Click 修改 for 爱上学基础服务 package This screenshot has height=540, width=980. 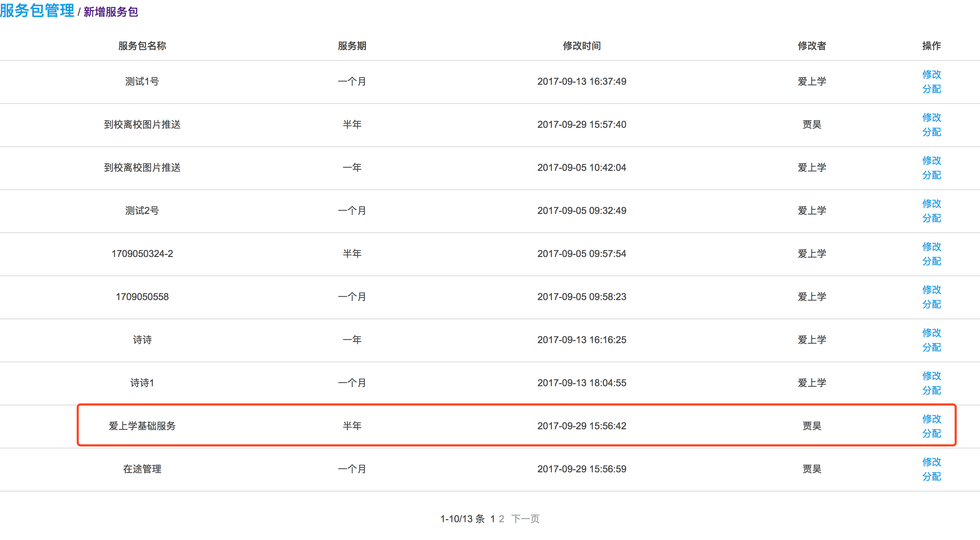pos(931,419)
